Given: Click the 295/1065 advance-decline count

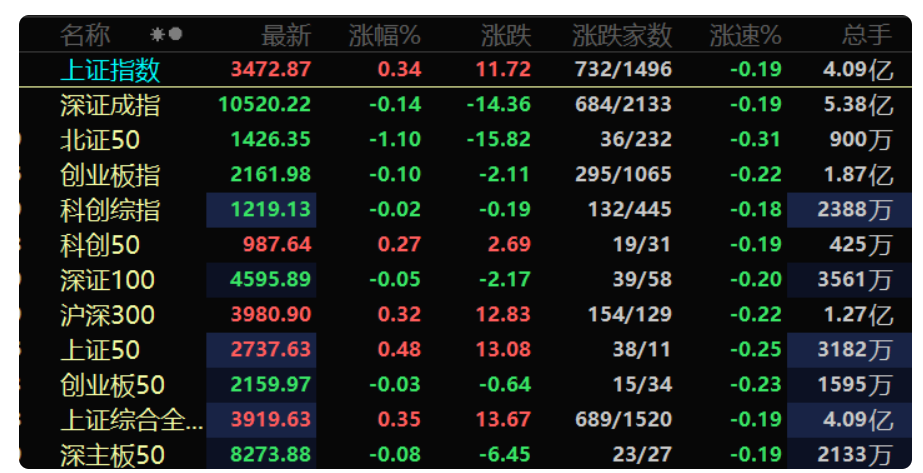Looking at the screenshot, I should (623, 174).
